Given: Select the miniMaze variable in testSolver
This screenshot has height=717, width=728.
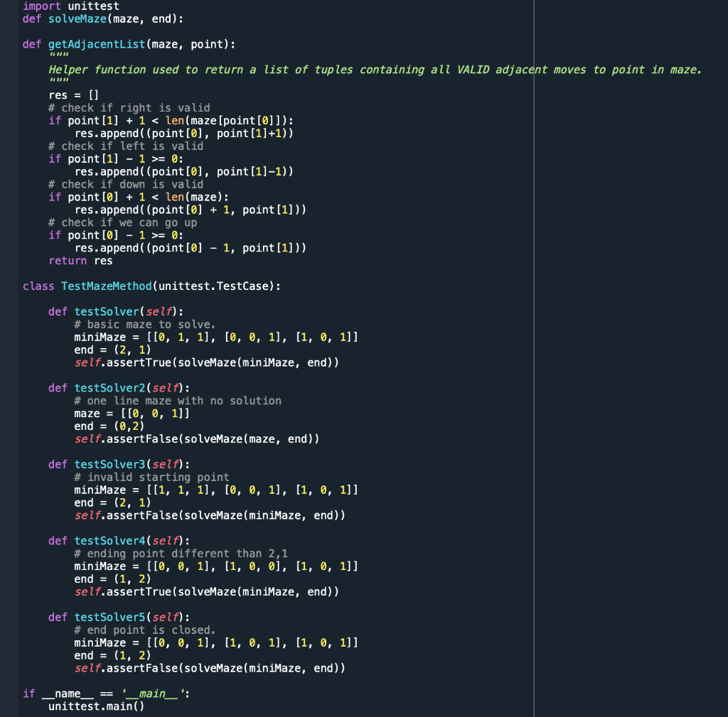Looking at the screenshot, I should tap(96, 337).
